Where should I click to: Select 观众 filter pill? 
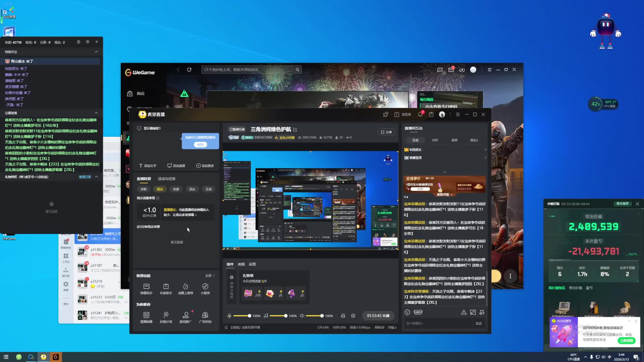tap(160, 189)
